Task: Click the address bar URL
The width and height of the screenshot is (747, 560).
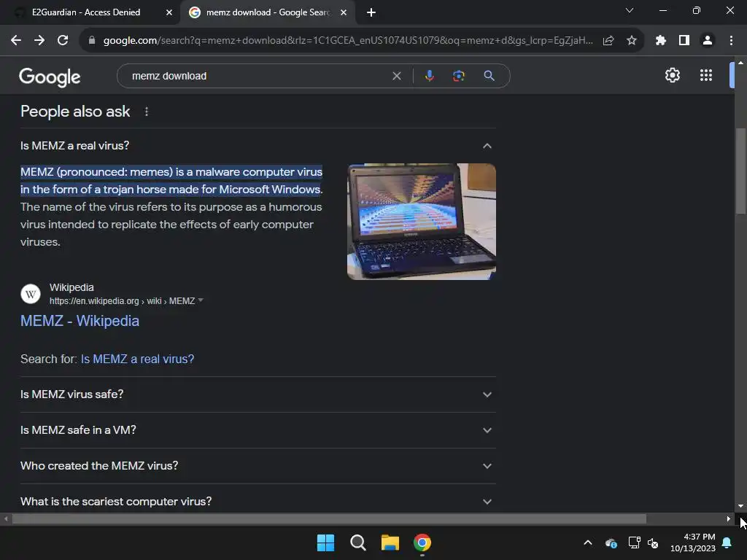Action: click(348, 41)
